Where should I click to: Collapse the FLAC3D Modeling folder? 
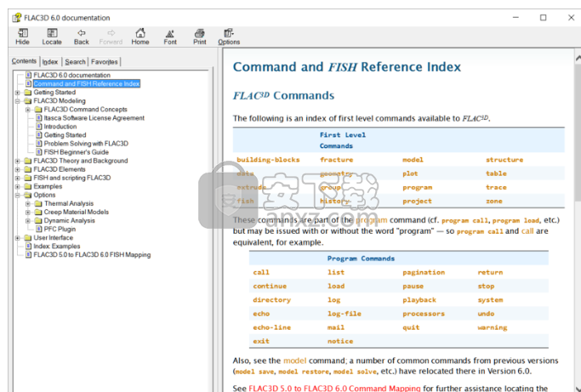[17, 101]
